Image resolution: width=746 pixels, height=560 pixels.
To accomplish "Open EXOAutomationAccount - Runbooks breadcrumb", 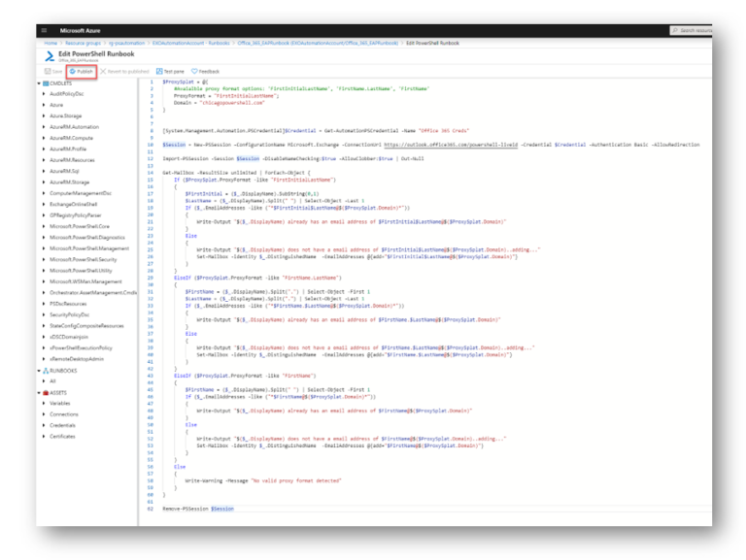I will pos(190,43).
